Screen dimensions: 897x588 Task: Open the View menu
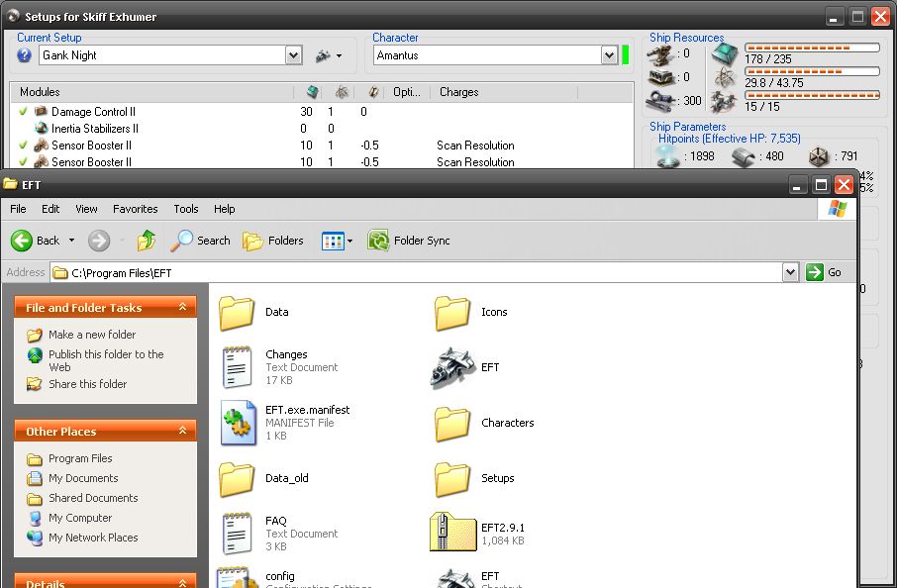[86, 209]
